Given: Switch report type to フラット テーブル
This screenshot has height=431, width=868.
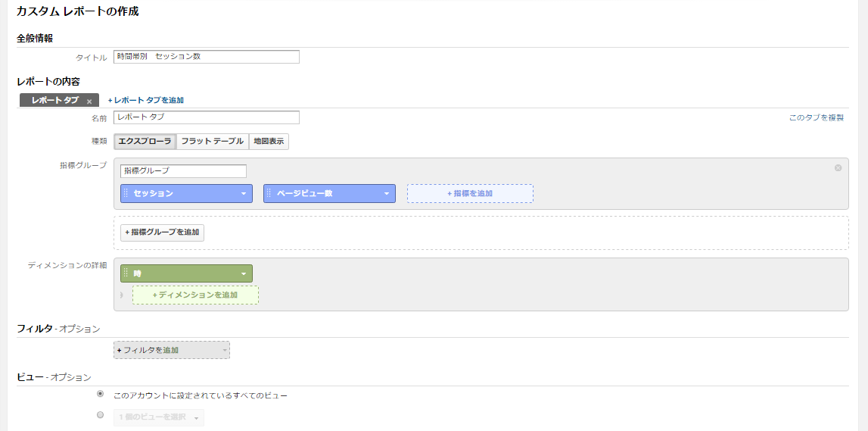Looking at the screenshot, I should pyautogui.click(x=212, y=142).
